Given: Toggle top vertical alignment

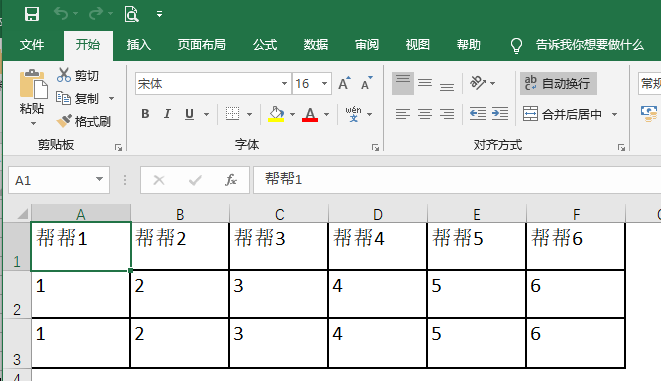Looking at the screenshot, I should [x=403, y=83].
